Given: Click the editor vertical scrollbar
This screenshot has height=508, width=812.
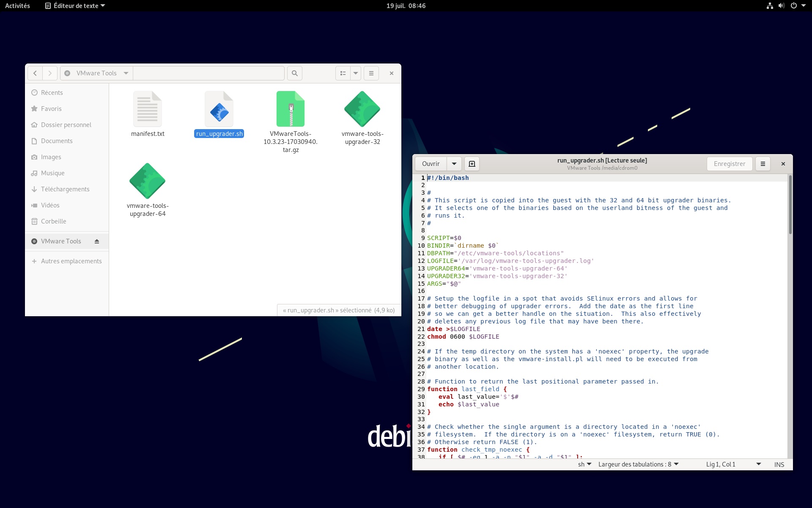Looking at the screenshot, I should pos(790,205).
